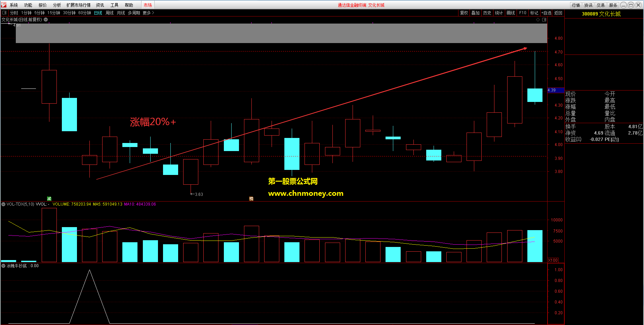Open the 报价 menu

[x=43, y=5]
